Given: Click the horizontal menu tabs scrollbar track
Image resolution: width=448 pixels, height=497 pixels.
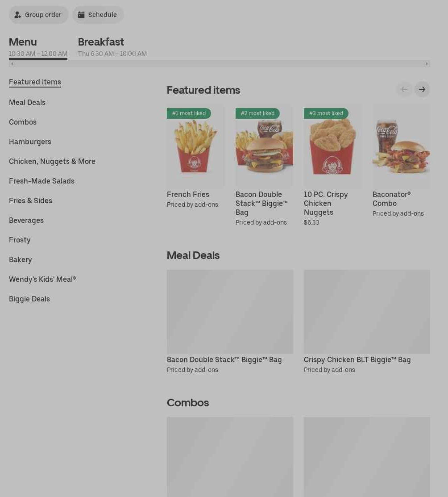Looking at the screenshot, I should pyautogui.click(x=219, y=64).
